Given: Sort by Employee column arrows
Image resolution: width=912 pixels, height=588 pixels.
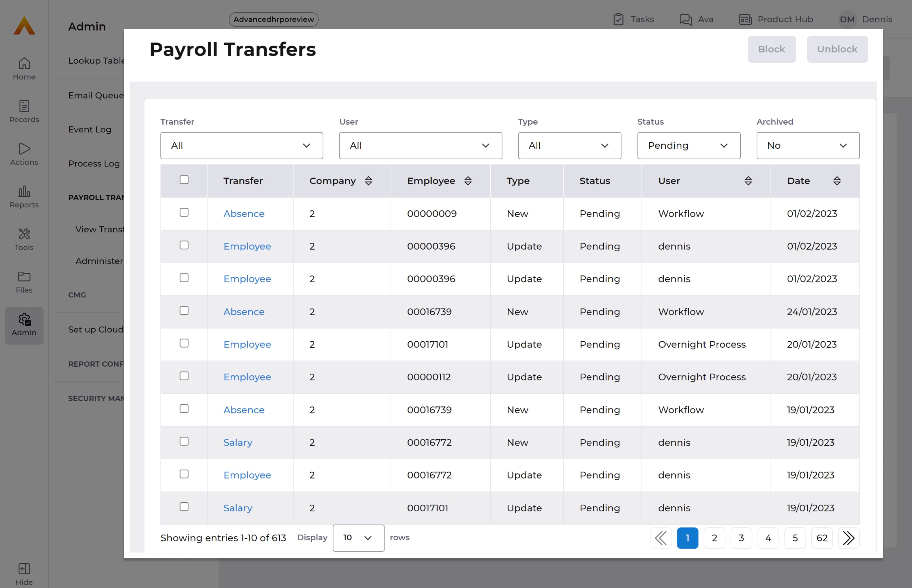Looking at the screenshot, I should 468,181.
